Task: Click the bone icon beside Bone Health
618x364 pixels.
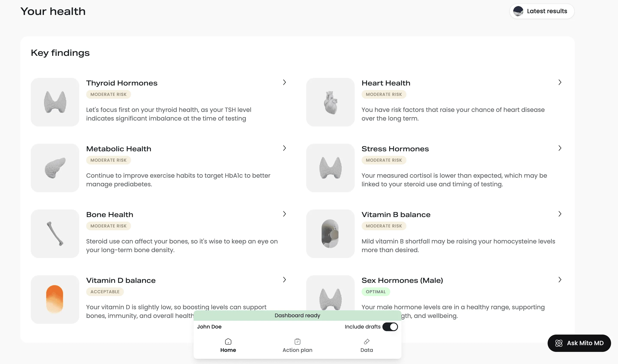Action: (55, 234)
